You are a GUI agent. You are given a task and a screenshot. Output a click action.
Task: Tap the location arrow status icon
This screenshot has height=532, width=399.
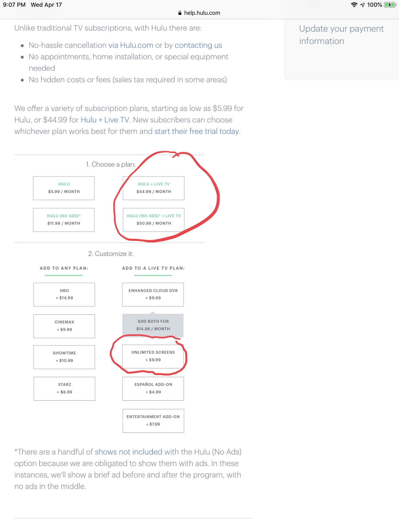[362, 5]
